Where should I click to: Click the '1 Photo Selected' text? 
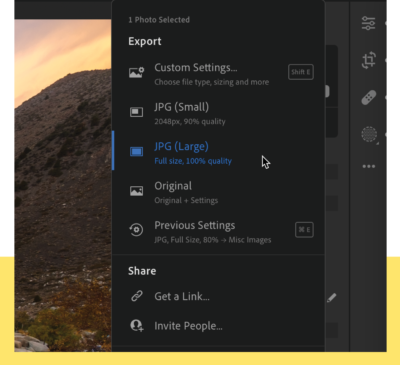[x=159, y=20]
